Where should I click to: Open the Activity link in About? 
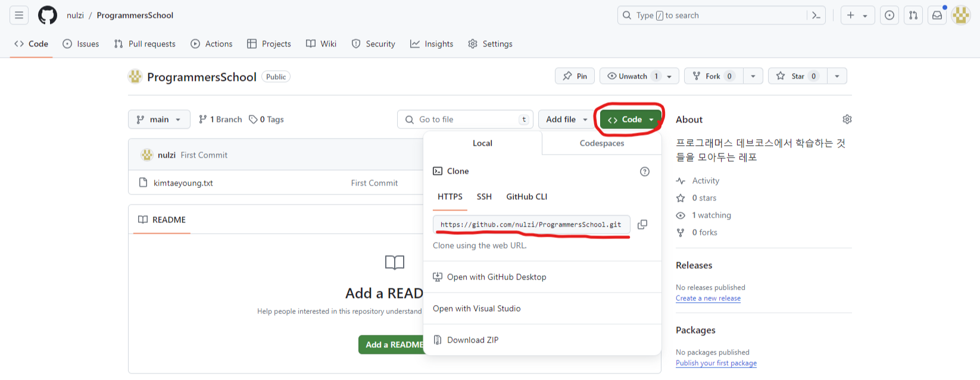[x=698, y=181]
